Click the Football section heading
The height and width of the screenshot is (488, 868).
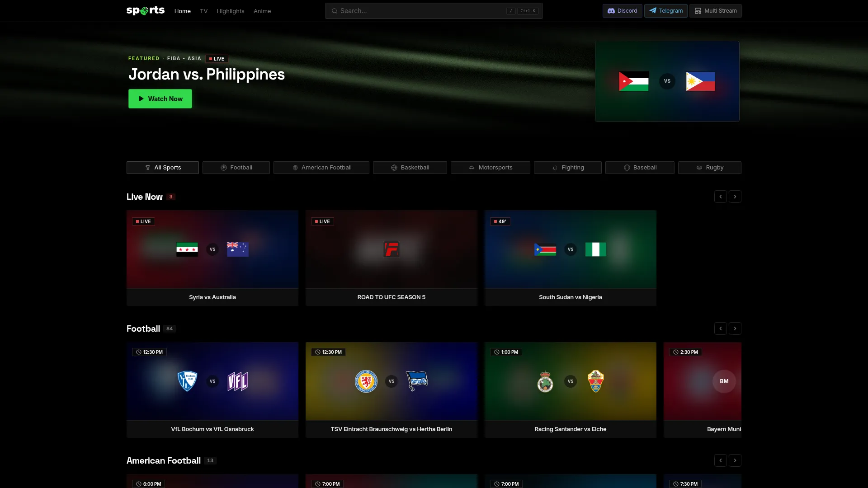[143, 328]
